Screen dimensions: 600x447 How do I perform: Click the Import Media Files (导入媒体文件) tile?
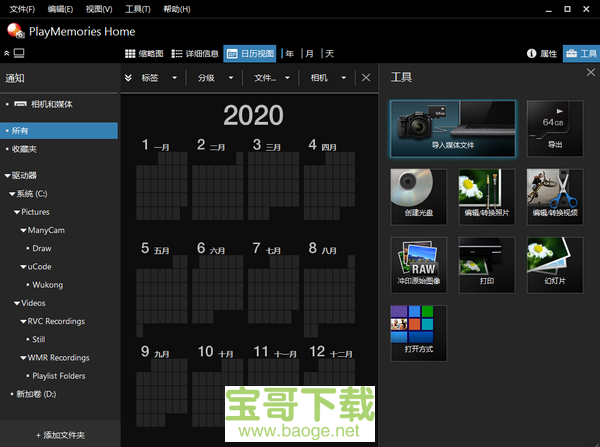(x=453, y=128)
